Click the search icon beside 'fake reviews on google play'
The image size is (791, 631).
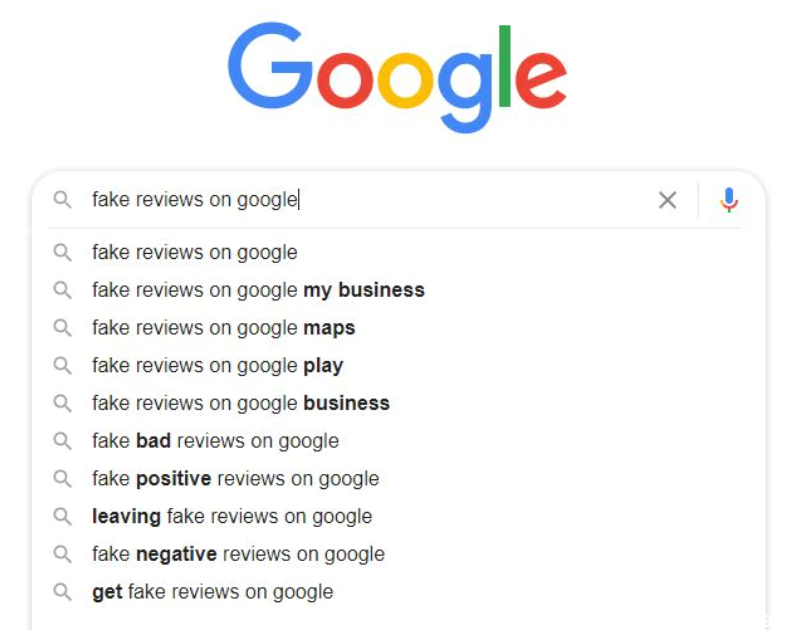coord(63,365)
